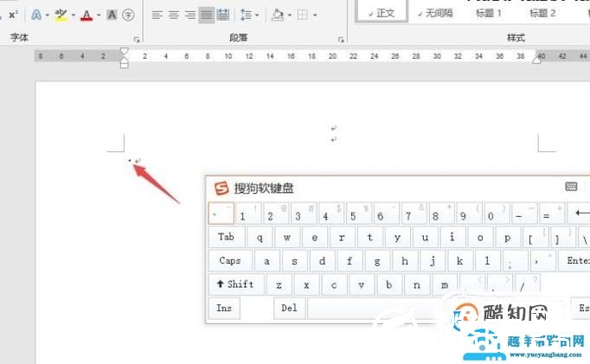Toggle Caps key on soft keyboard
This screenshot has height=364, width=590.
(230, 260)
